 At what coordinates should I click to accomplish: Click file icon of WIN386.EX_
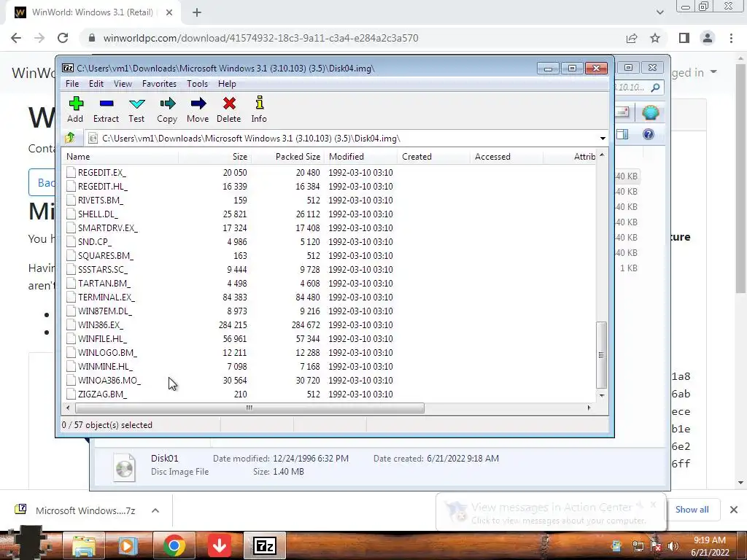tap(71, 324)
